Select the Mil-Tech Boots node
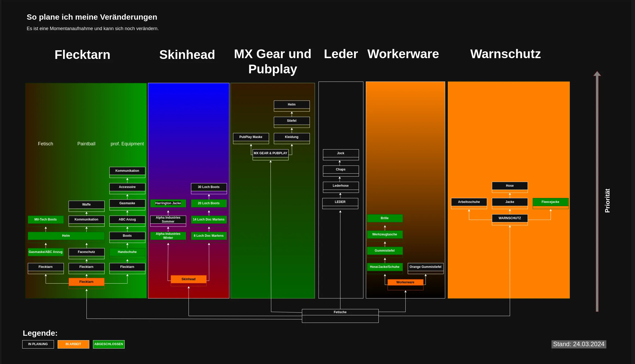The image size is (635, 364). pos(46,219)
